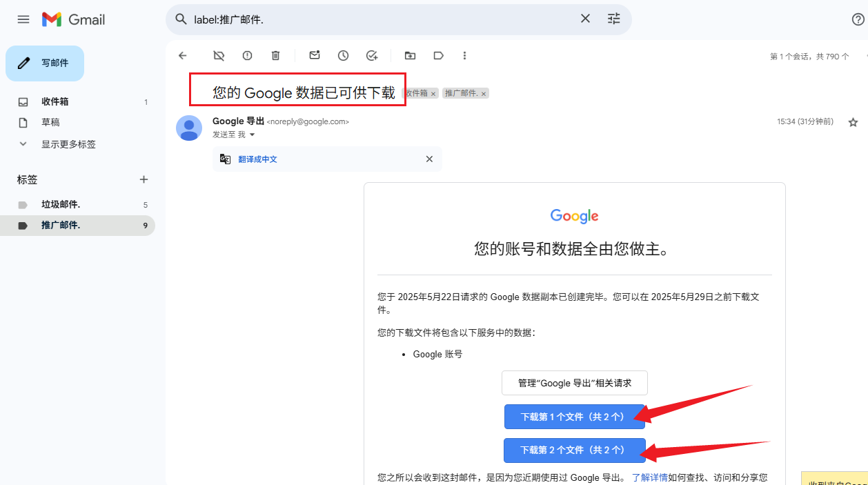
Task: Add a new label with plus icon
Action: tap(144, 179)
